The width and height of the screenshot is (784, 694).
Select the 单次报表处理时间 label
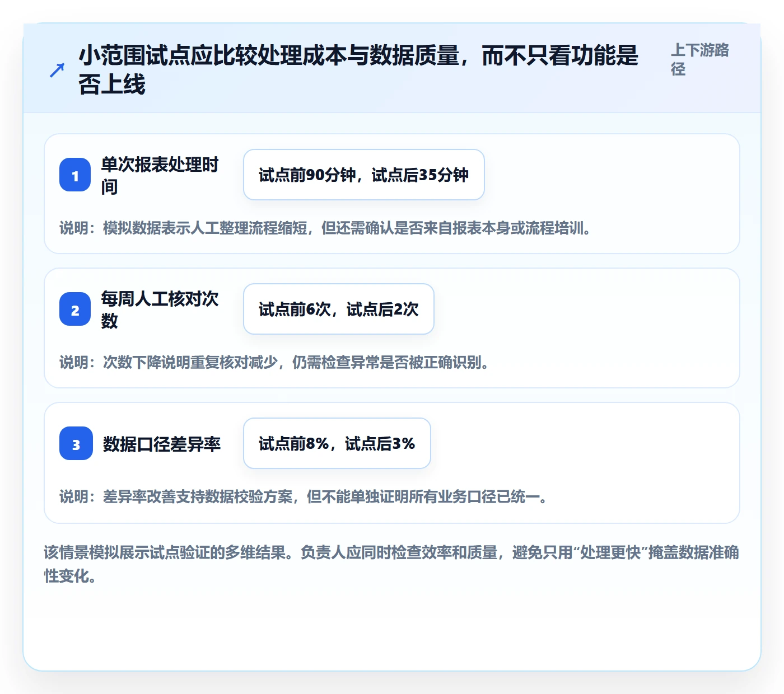tap(160, 175)
